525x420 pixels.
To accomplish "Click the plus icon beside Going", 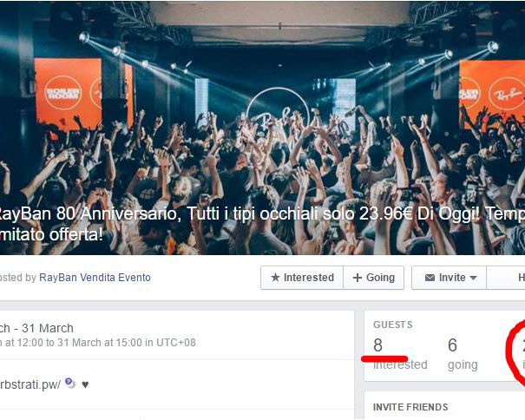I will pyautogui.click(x=358, y=278).
